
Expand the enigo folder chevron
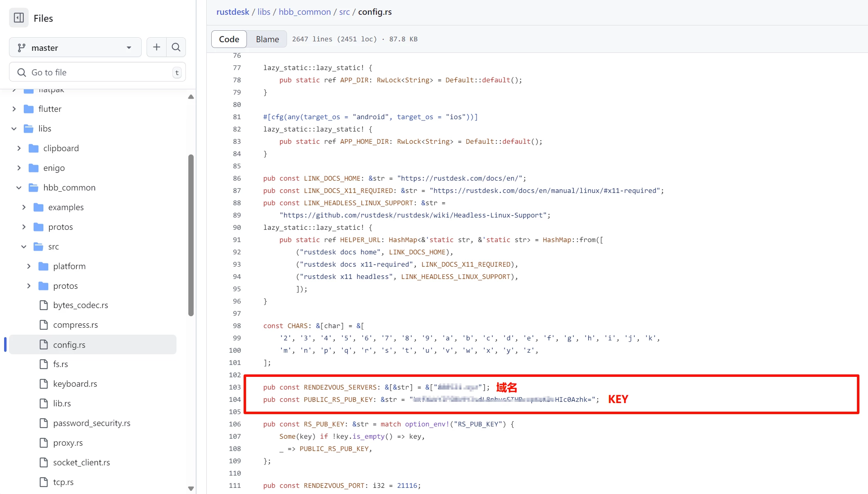tap(19, 168)
